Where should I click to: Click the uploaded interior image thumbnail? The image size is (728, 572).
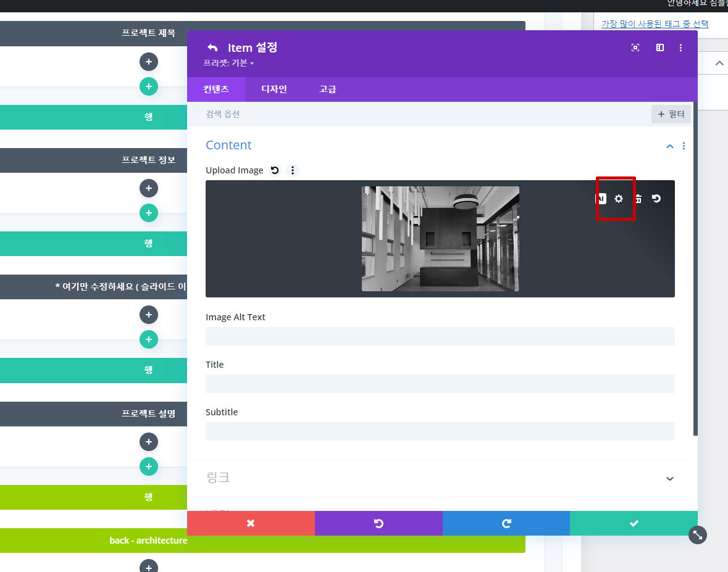point(440,239)
